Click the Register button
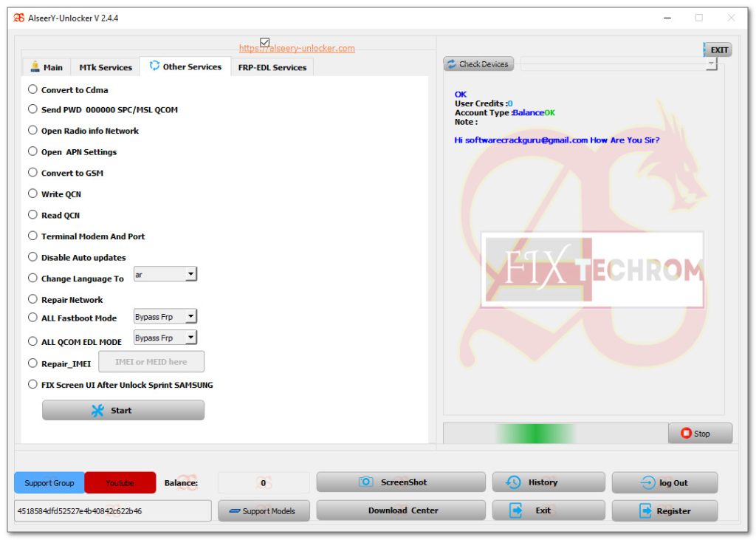 (665, 510)
